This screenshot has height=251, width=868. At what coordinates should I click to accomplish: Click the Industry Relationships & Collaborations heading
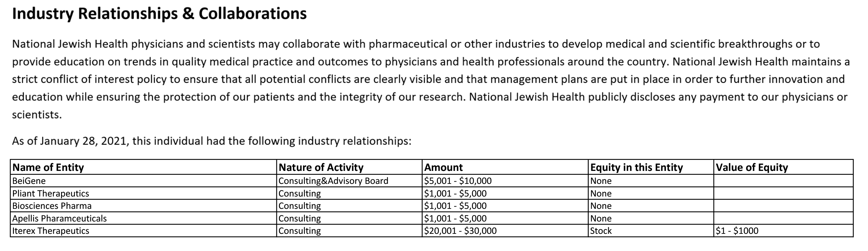point(159,14)
